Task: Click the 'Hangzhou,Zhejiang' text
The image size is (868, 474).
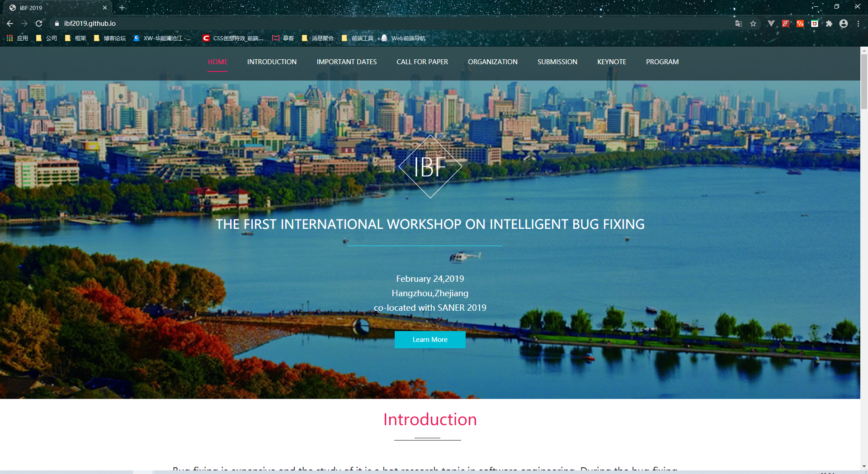Action: click(430, 294)
